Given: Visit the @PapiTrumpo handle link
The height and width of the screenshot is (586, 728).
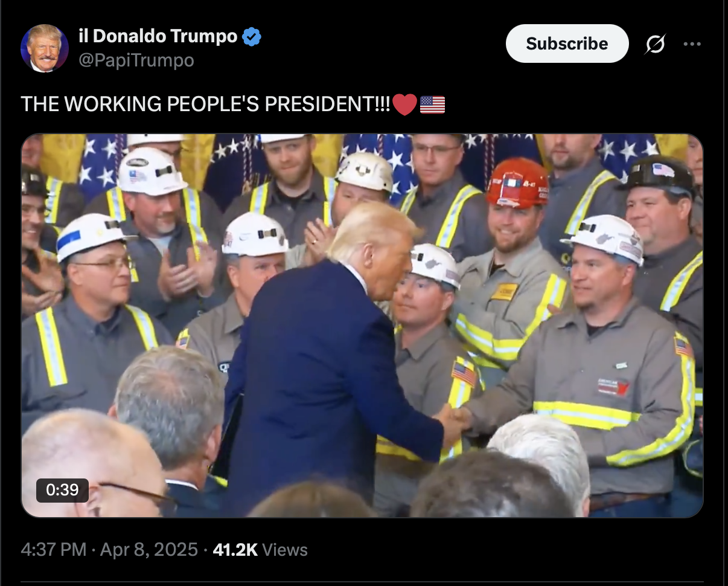Looking at the screenshot, I should click(136, 60).
